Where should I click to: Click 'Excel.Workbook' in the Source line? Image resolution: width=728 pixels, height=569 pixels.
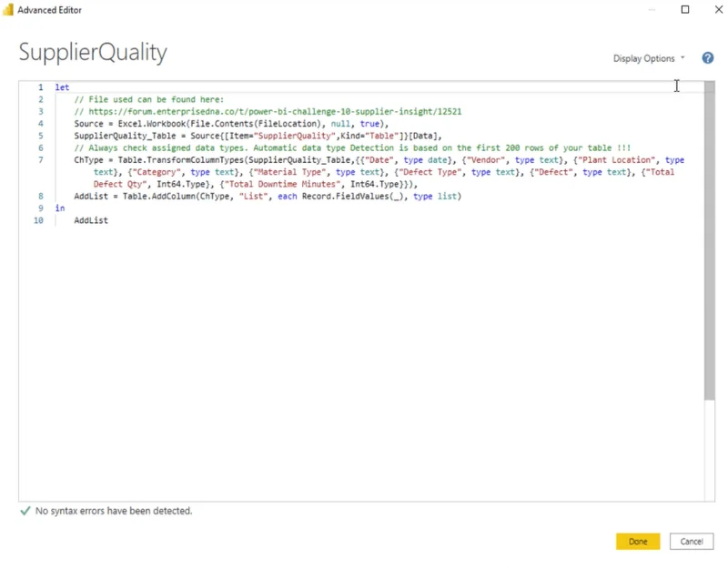[152, 124]
